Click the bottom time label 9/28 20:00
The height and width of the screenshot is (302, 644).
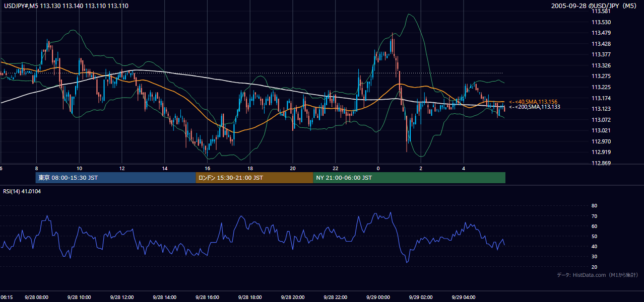(x=293, y=297)
